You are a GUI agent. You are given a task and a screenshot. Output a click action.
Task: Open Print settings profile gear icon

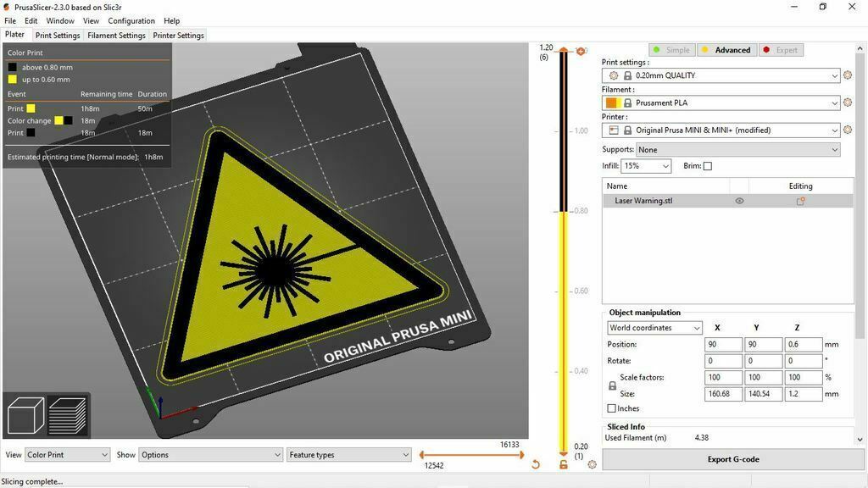point(847,75)
